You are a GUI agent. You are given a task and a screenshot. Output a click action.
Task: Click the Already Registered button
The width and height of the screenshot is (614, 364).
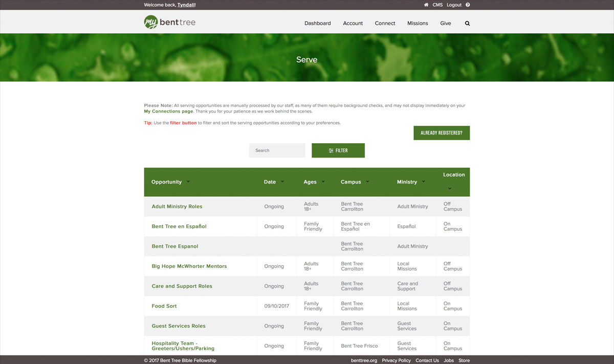pyautogui.click(x=442, y=133)
